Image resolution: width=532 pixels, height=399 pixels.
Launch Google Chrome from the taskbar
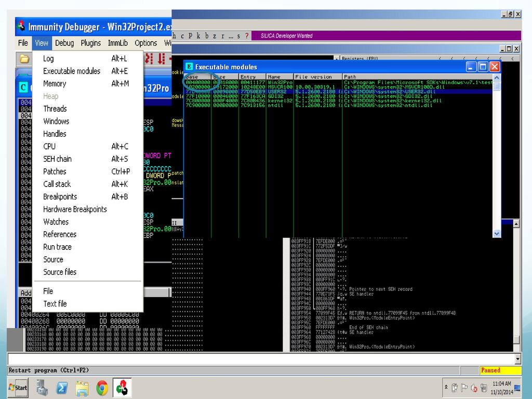click(x=102, y=388)
